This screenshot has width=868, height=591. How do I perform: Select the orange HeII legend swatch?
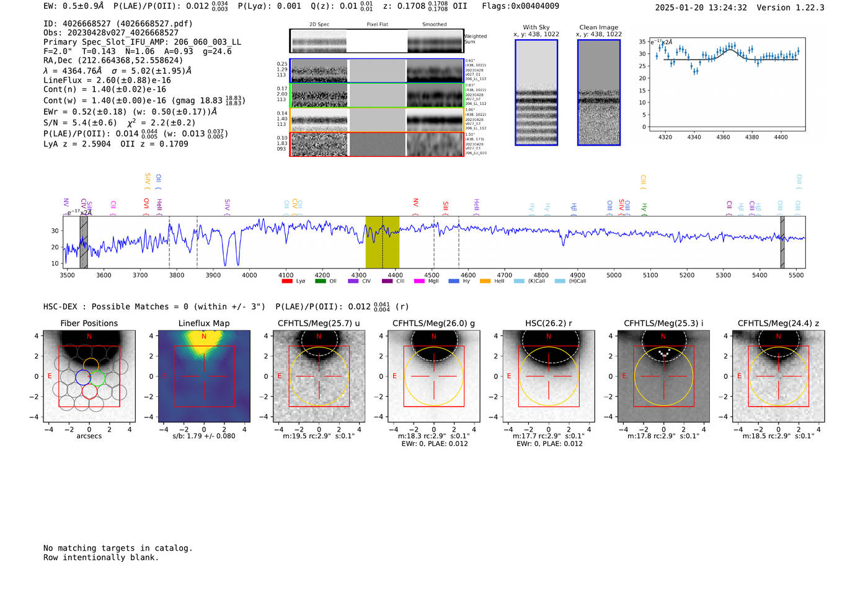(x=485, y=281)
